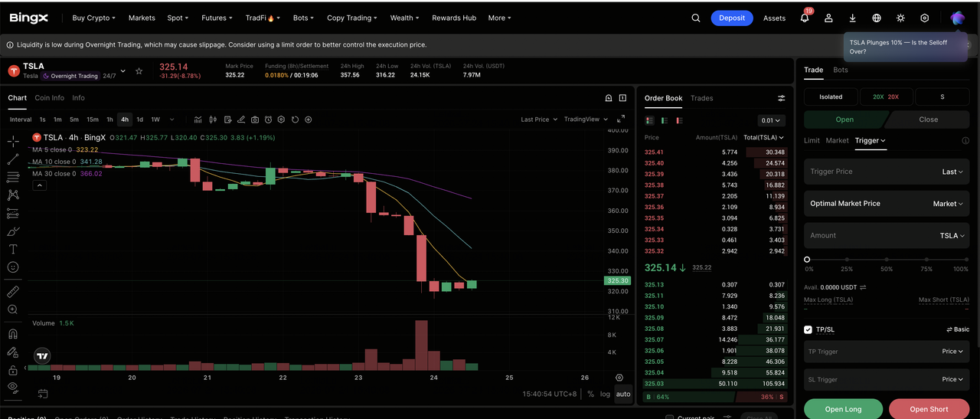Switch to Bots tab in trade panel
Image resolution: width=980 pixels, height=419 pixels.
841,70
